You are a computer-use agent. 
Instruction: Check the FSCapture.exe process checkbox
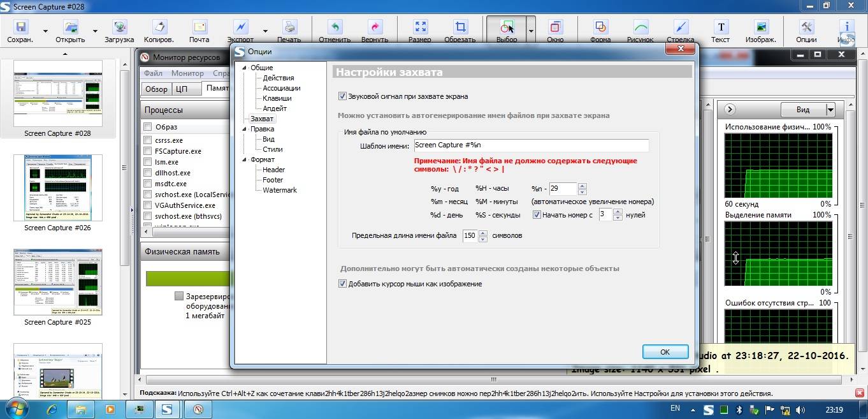tap(148, 151)
